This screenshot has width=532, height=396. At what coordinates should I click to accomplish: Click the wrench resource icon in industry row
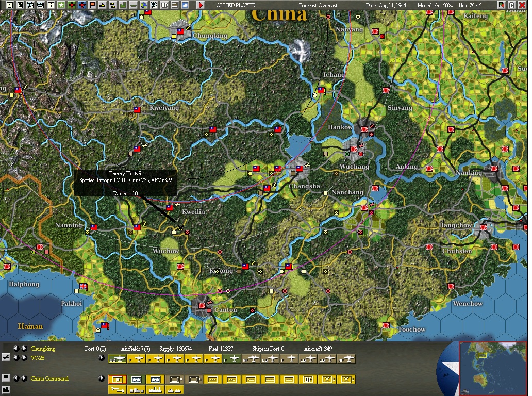pyautogui.click(x=118, y=390)
